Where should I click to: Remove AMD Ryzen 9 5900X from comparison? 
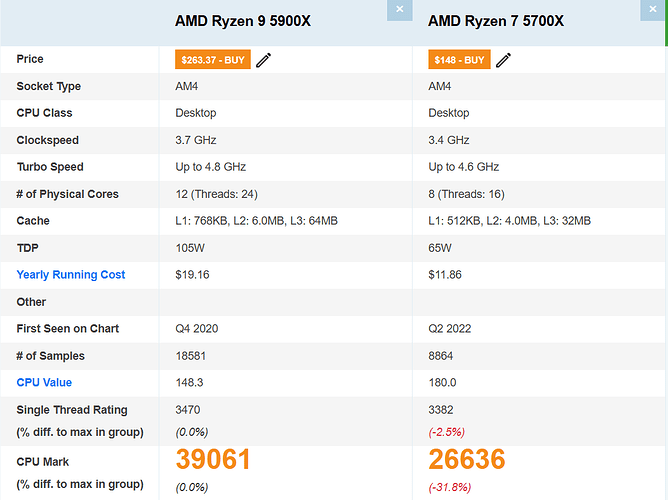point(399,9)
